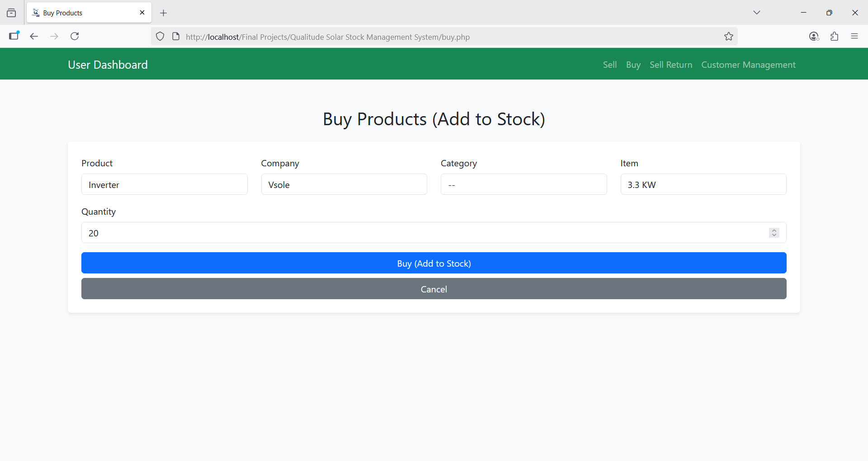
Task: Click the shield tracking protection icon
Action: pyautogui.click(x=160, y=37)
